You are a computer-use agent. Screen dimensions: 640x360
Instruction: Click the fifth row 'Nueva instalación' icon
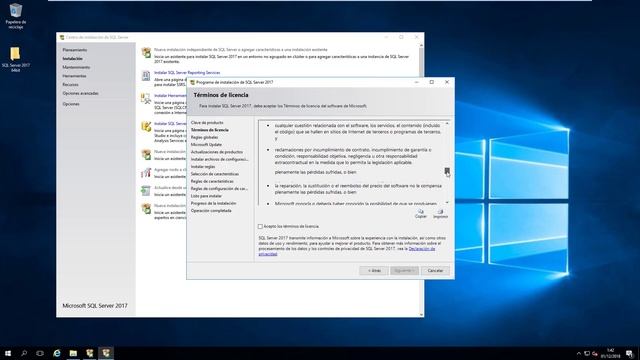[x=146, y=154]
